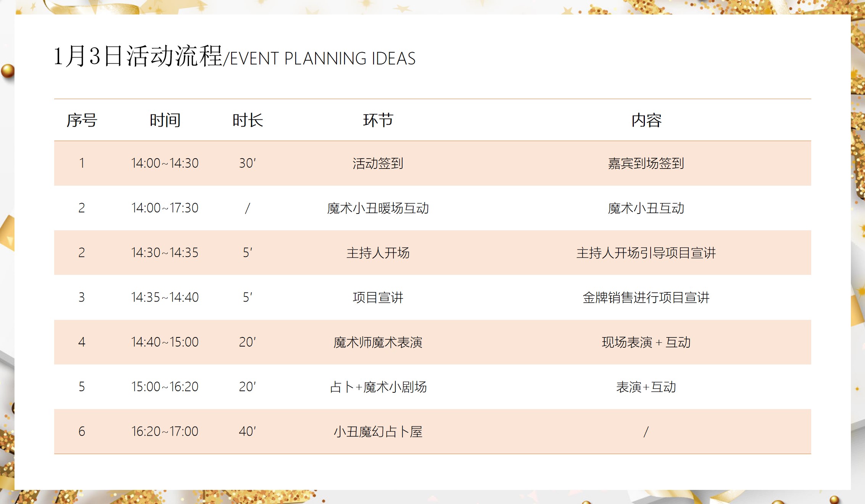Click the 现场表演 + 互动 cell
The height and width of the screenshot is (504, 865).
pos(646,342)
